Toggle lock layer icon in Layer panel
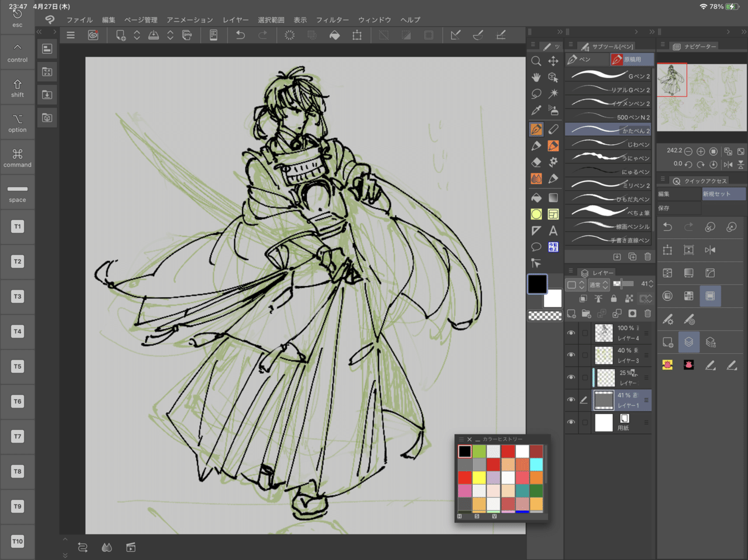 pos(614,298)
